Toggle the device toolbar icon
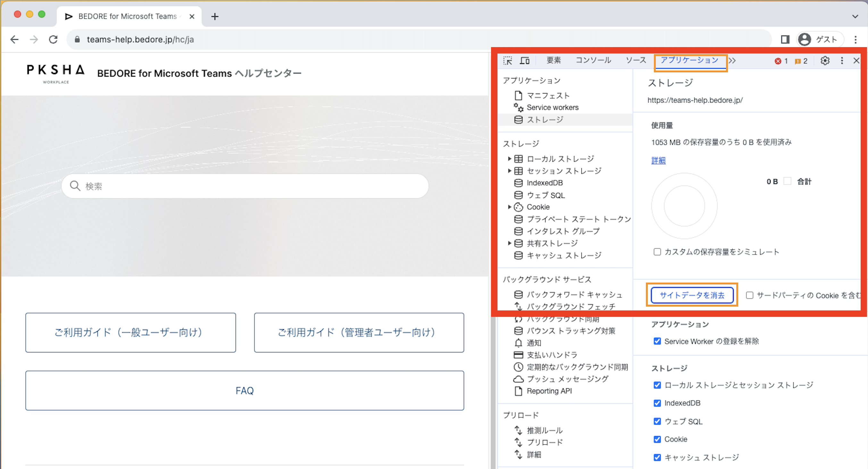This screenshot has width=868, height=469. click(525, 61)
